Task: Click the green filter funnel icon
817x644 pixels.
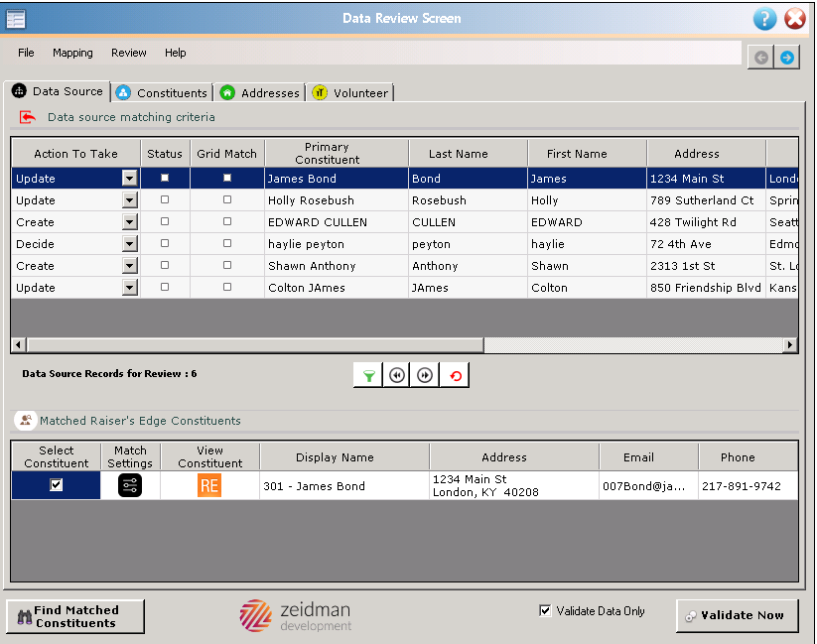Action: pyautogui.click(x=368, y=376)
